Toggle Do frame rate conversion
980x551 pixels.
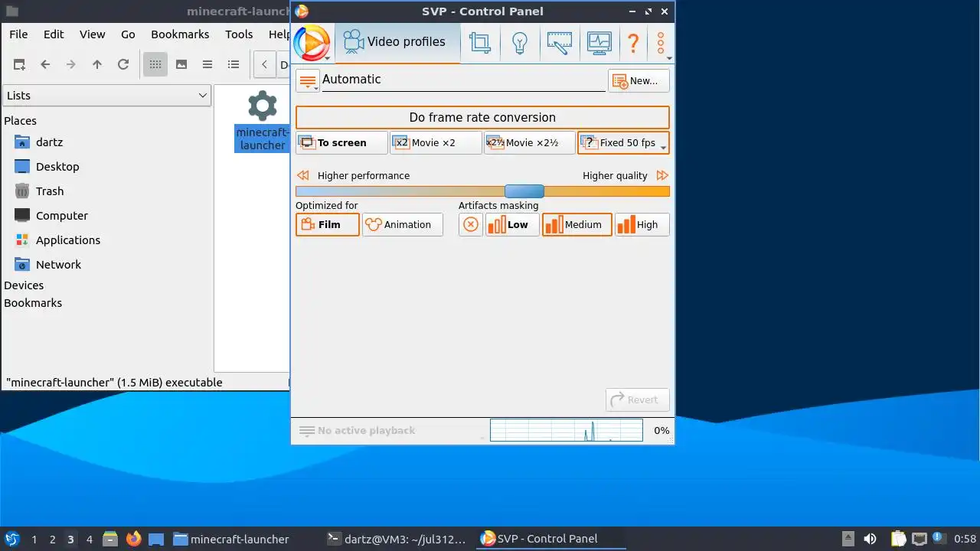482,117
